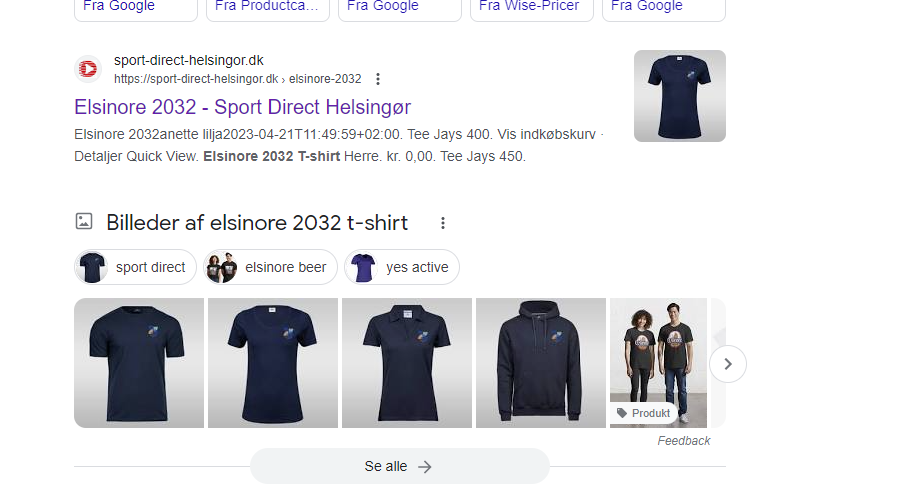Open Elsinore 2032 - Sport Direct Helsingør link
Screen dimensions: 922x494
click(242, 107)
